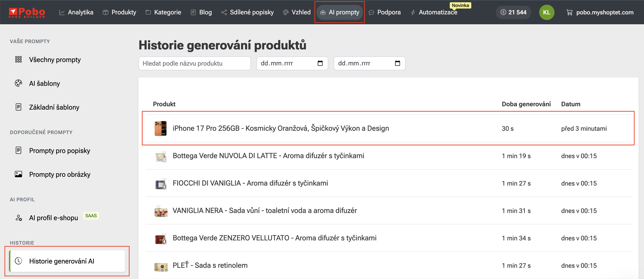
Task: Click the Novinka badge
Action: 460,5
